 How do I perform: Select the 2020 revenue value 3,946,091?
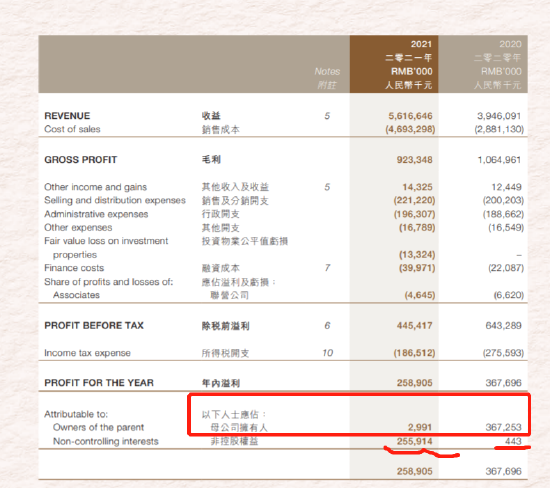(x=499, y=116)
